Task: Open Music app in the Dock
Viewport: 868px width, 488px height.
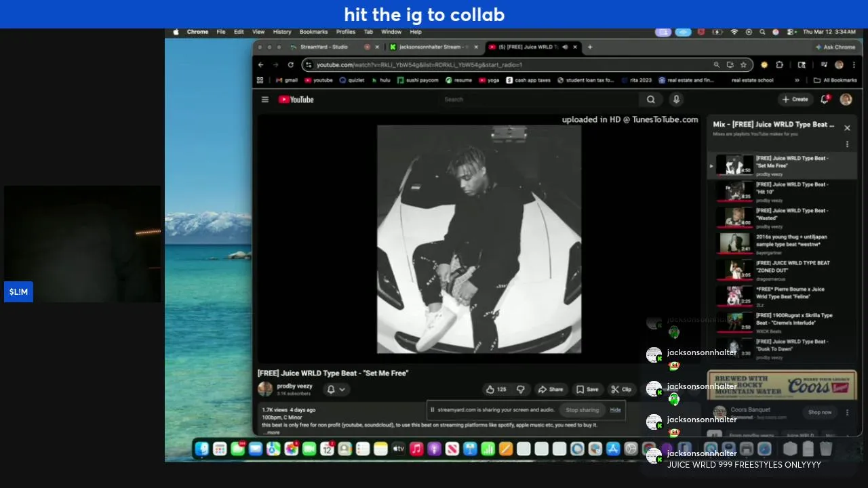Action: pos(416,449)
